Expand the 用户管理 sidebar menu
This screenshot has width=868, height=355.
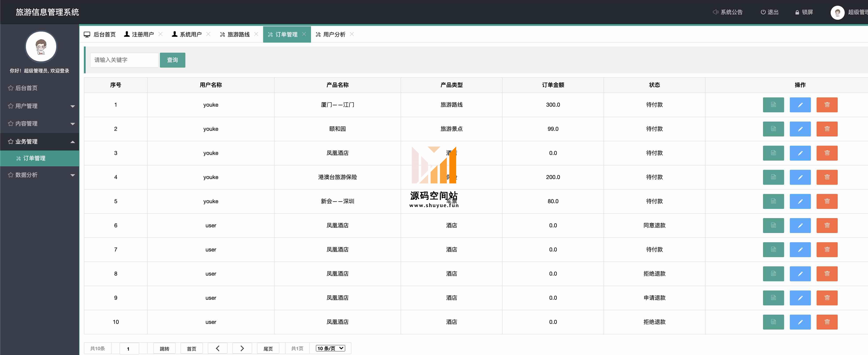(40, 106)
